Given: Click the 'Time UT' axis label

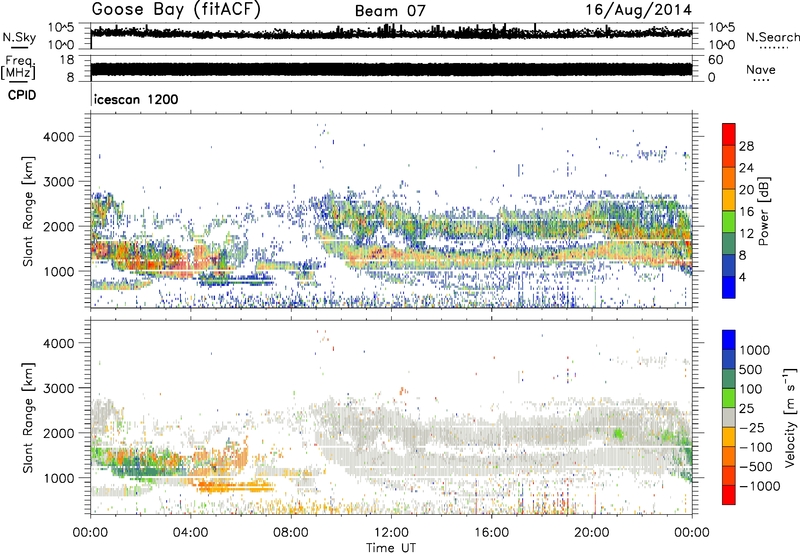Looking at the screenshot, I should [391, 548].
